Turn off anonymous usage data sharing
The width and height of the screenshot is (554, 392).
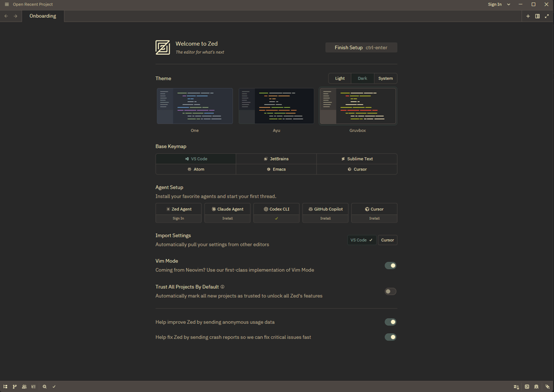[x=391, y=322]
